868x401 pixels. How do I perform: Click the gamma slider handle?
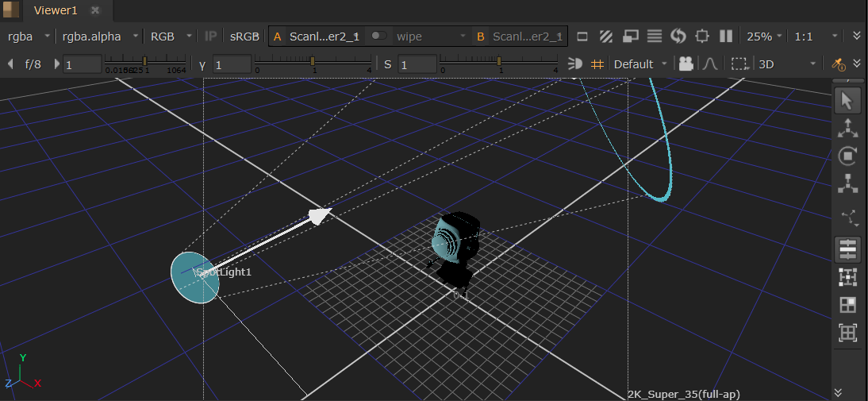tap(313, 61)
